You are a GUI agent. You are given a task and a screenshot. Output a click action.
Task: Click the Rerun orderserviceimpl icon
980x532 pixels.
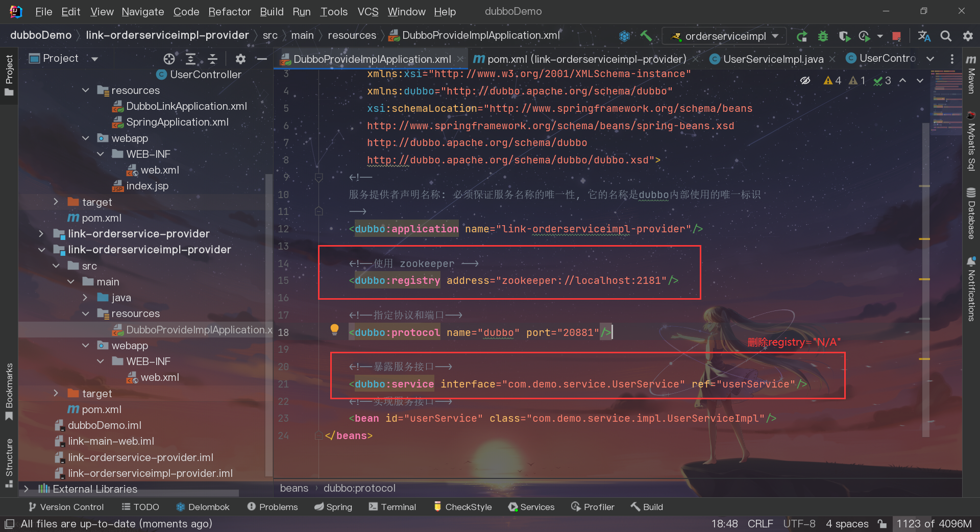pos(802,36)
